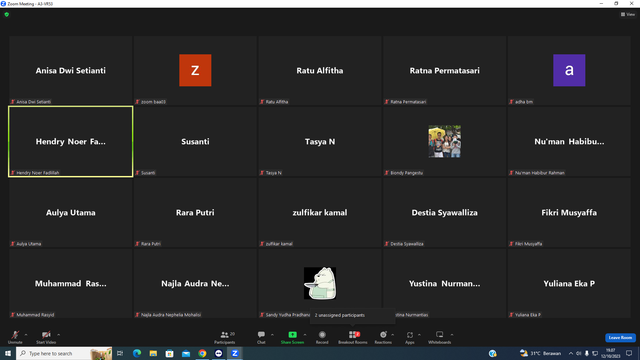Click 'zoom baa03' name label
Screen dimensions: 640x360
pyautogui.click(x=153, y=102)
